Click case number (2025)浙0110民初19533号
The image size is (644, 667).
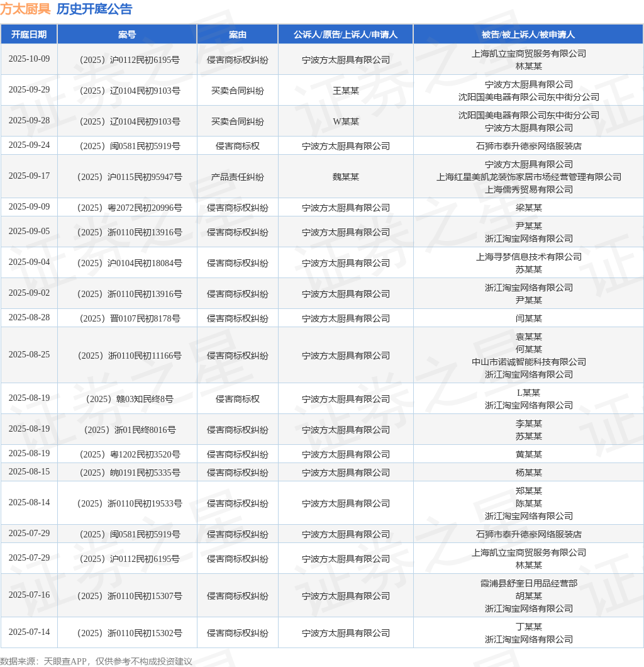[x=129, y=503]
